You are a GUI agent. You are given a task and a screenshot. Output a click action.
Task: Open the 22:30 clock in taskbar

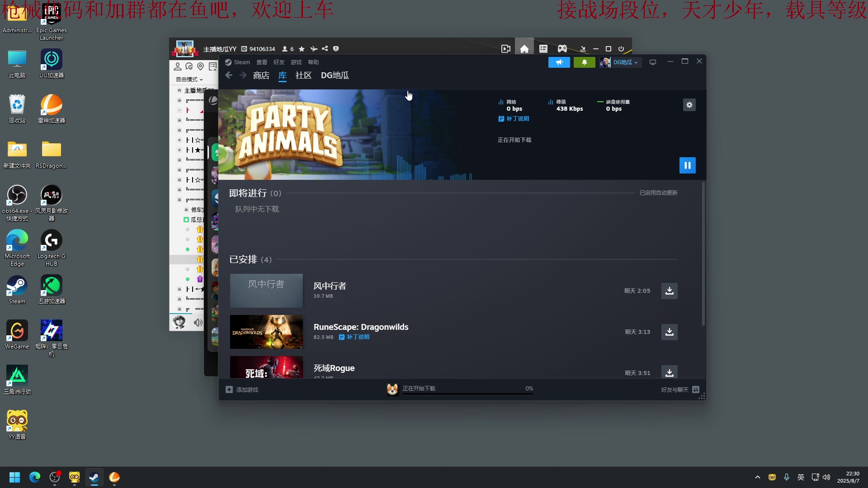coord(848,477)
